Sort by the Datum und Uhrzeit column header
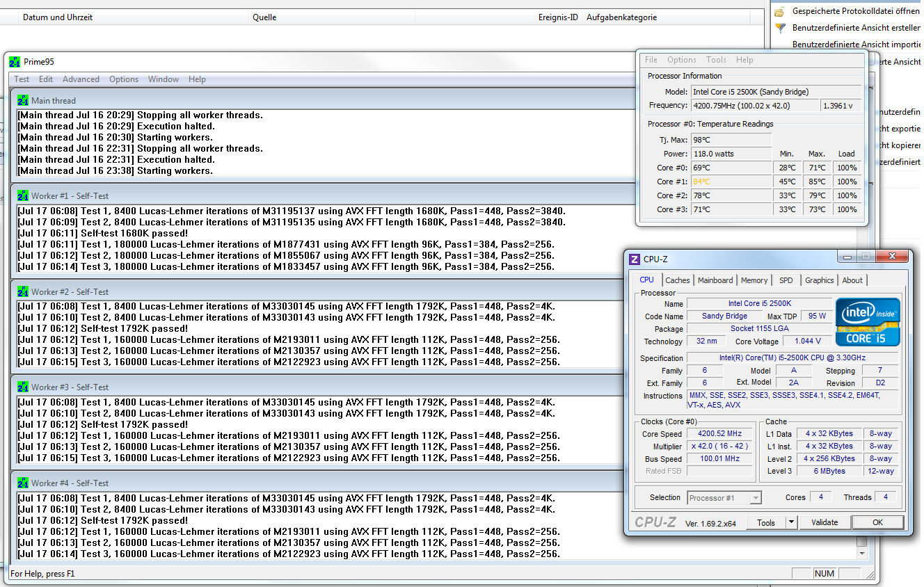 pos(58,17)
